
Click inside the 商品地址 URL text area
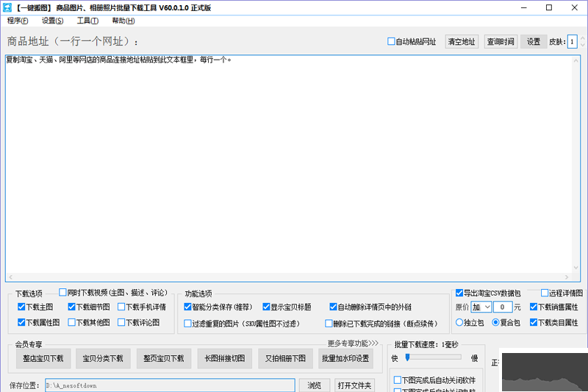[x=289, y=165]
